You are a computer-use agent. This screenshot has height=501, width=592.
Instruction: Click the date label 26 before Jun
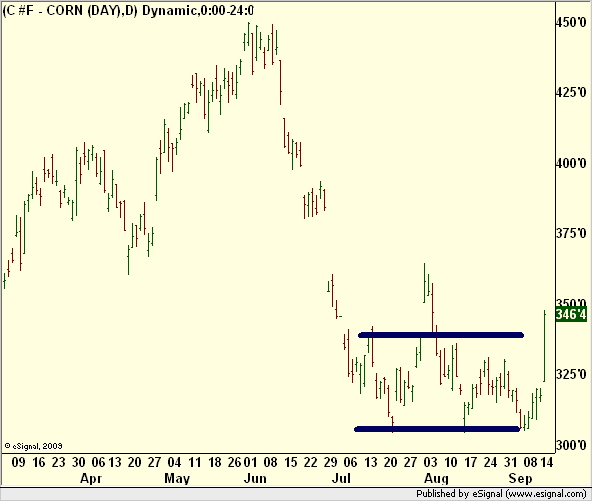click(234, 462)
